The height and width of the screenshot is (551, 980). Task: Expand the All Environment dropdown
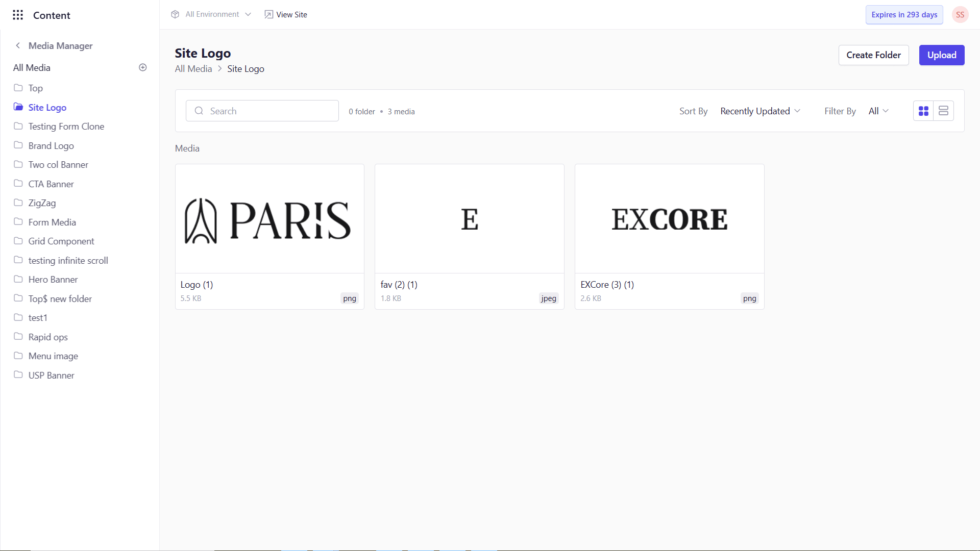pyautogui.click(x=218, y=14)
